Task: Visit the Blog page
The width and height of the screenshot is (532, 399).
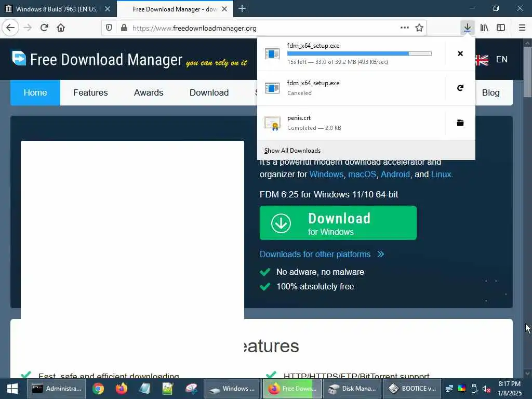Action: point(490,92)
